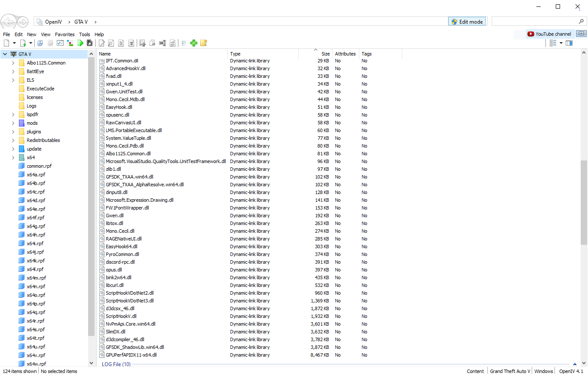Expand the mods folder node
The image size is (588, 376).
point(13,123)
